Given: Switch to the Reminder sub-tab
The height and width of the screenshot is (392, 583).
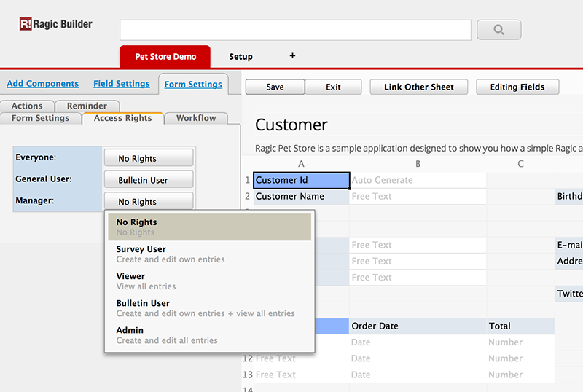Looking at the screenshot, I should (87, 106).
